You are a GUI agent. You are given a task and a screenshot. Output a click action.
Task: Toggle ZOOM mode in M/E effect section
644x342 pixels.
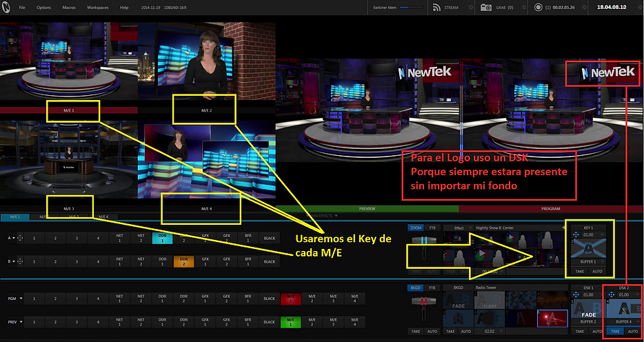[416, 228]
